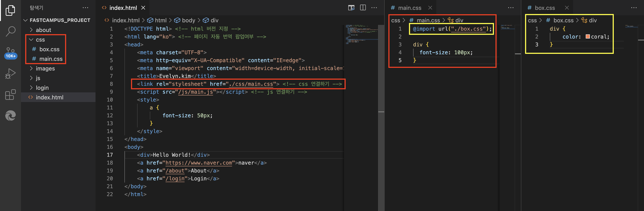Open main.css editor group more actions

(x=511, y=8)
